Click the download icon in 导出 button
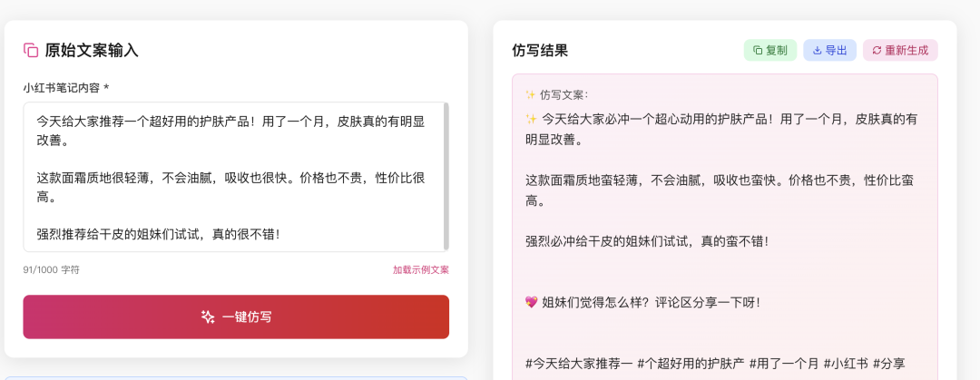 click(817, 51)
